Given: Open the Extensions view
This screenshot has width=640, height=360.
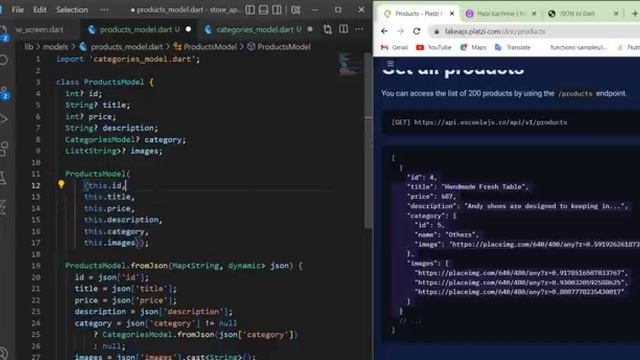Looking at the screenshot, I should click(x=4, y=149).
